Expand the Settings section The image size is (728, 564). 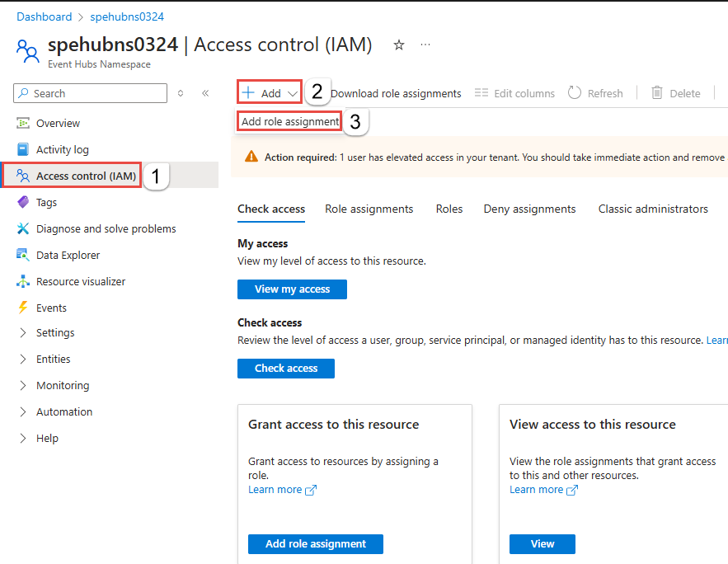click(23, 333)
